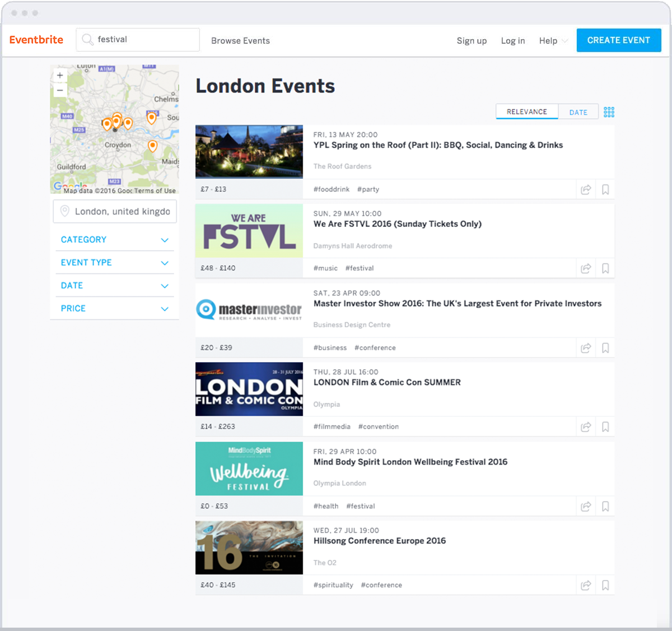Viewport: 672px width, 631px height.
Task: Click the £14 - £263 price text
Action: (218, 427)
